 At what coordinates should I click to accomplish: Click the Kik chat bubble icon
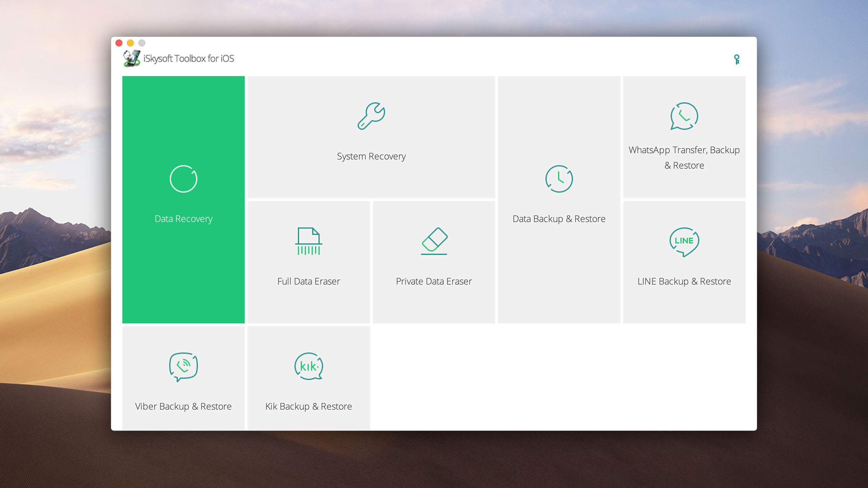[309, 366]
